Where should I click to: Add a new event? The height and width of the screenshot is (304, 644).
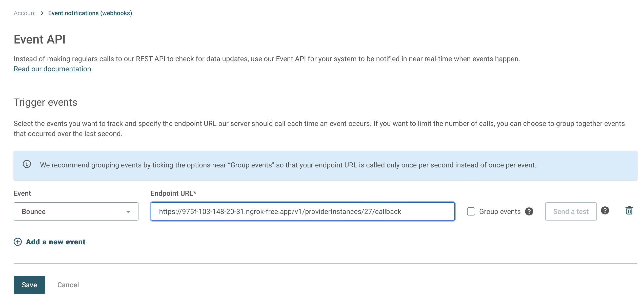(55, 242)
